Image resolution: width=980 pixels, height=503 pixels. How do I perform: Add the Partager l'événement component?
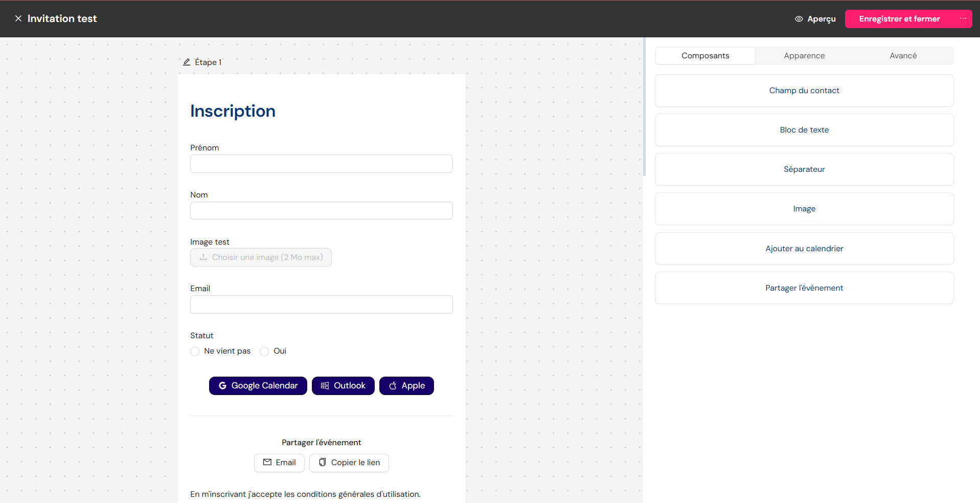pos(804,288)
